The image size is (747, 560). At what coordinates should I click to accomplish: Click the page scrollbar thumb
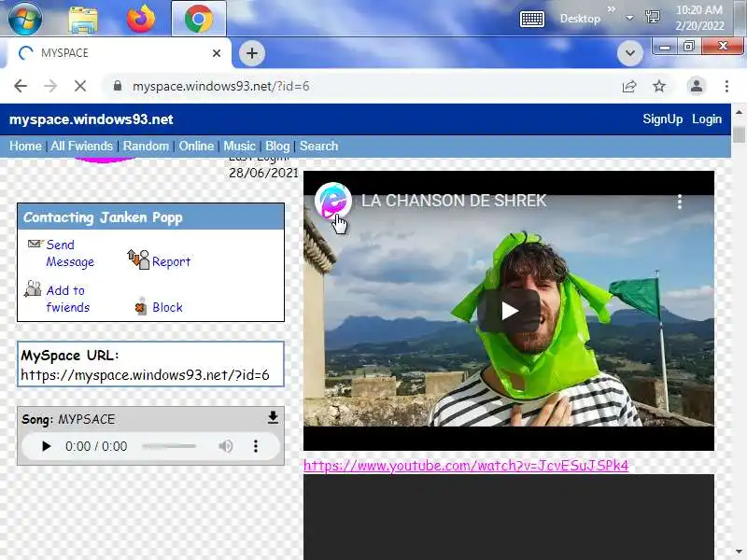[739, 134]
